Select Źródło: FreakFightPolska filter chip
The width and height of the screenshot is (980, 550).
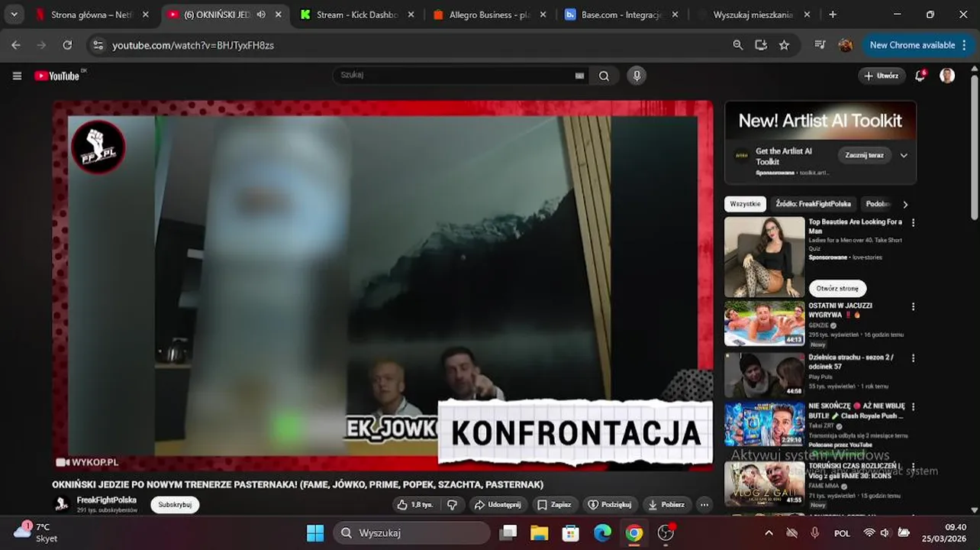tap(813, 204)
